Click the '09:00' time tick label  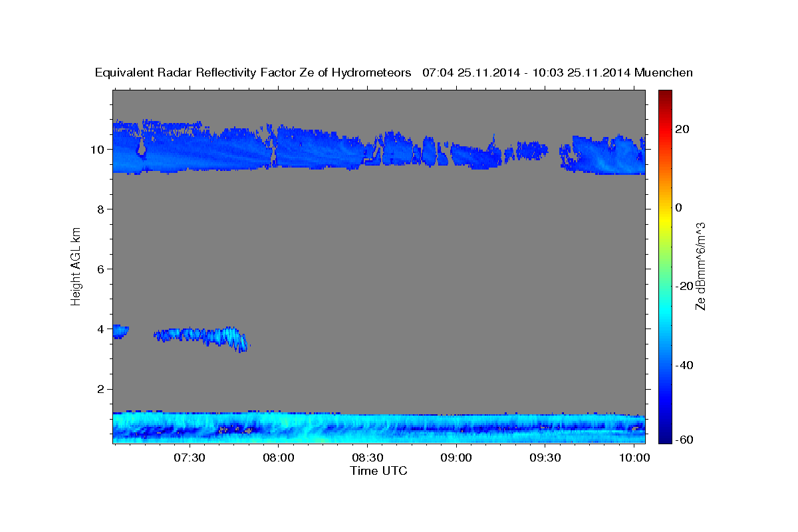457,458
